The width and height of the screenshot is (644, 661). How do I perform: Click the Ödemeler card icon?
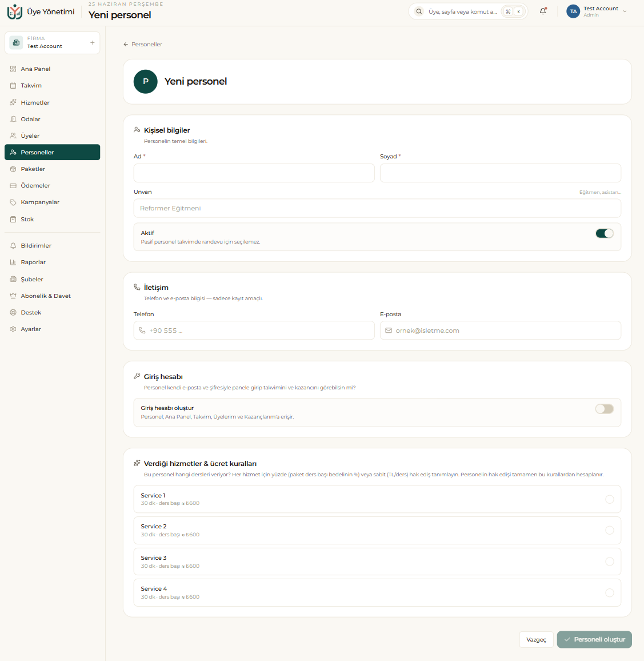(x=13, y=185)
